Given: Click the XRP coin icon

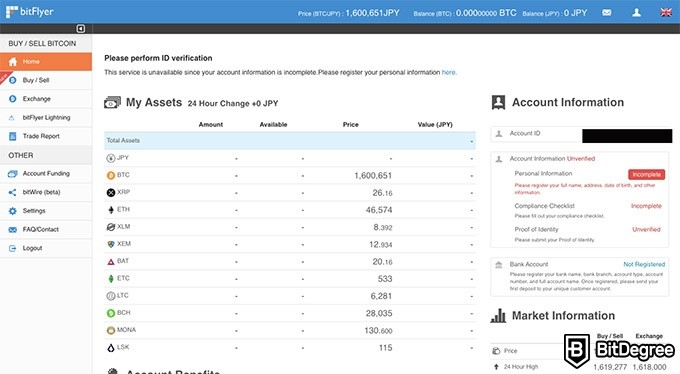Looking at the screenshot, I should point(111,193).
